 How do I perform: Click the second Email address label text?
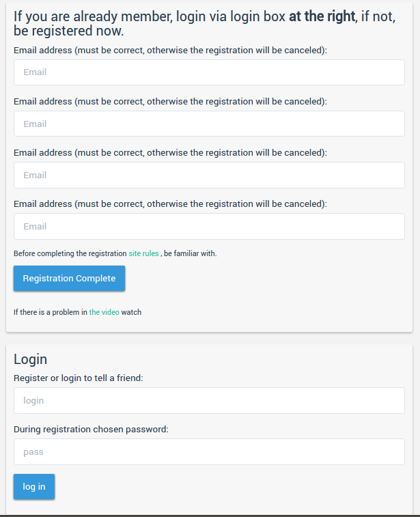pyautogui.click(x=170, y=102)
